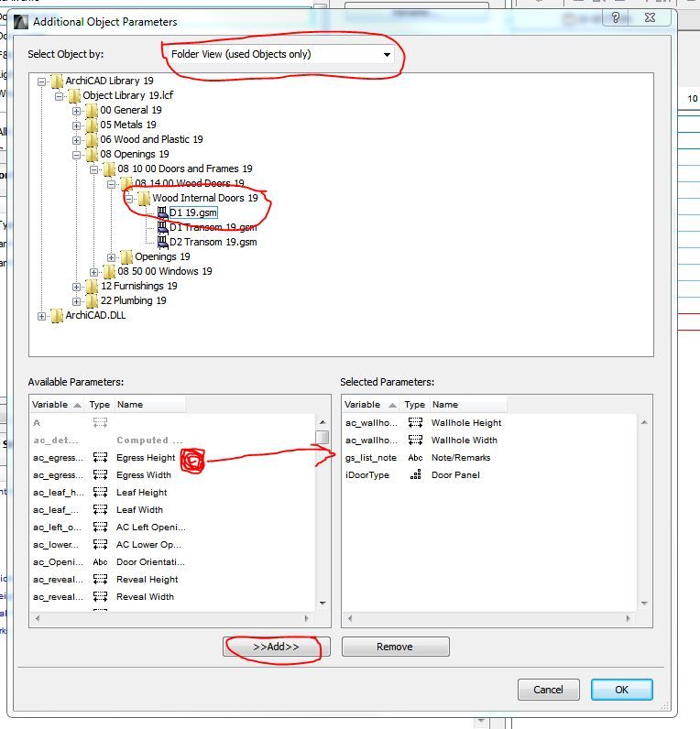
Task: Expand the 00 General 19 folder
Action: click(x=76, y=111)
